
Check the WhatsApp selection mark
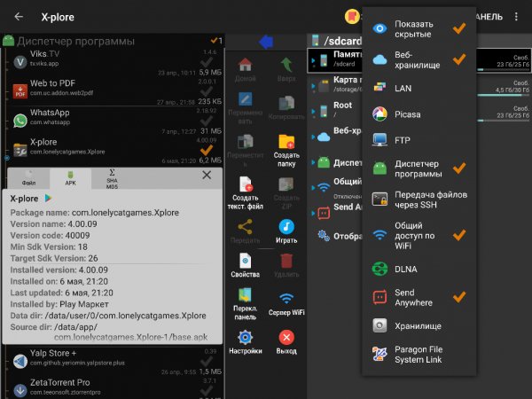tap(206, 121)
